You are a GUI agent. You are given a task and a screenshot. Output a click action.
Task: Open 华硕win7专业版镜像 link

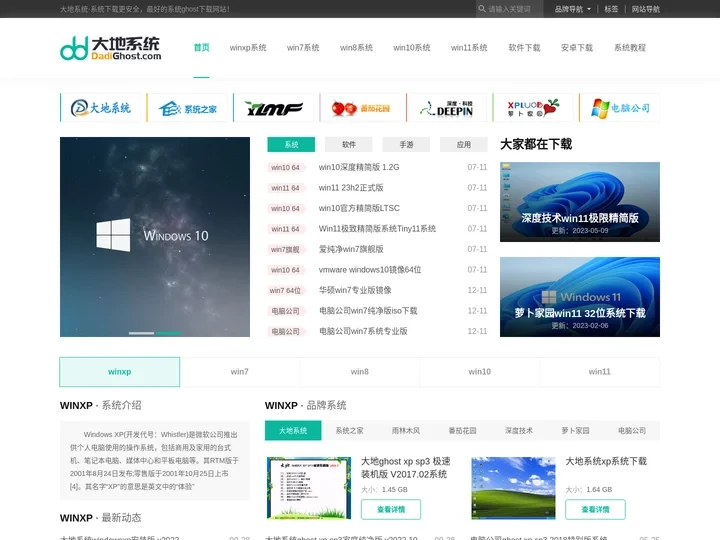(x=355, y=290)
